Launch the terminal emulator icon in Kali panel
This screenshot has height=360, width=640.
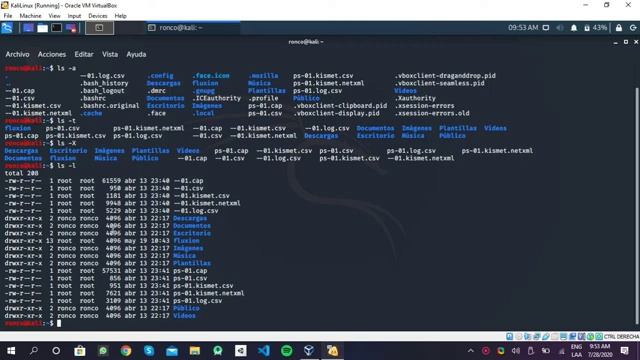[x=57, y=28]
